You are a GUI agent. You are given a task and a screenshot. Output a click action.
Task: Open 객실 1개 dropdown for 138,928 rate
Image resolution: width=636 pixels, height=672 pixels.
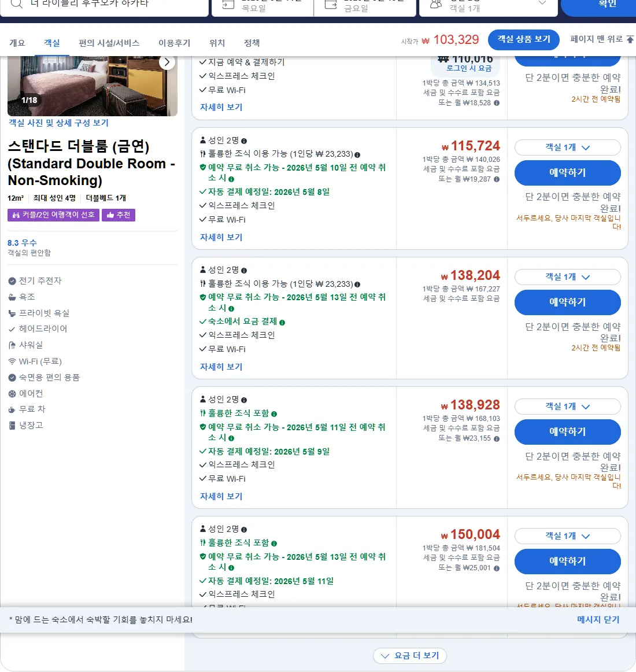pos(567,407)
